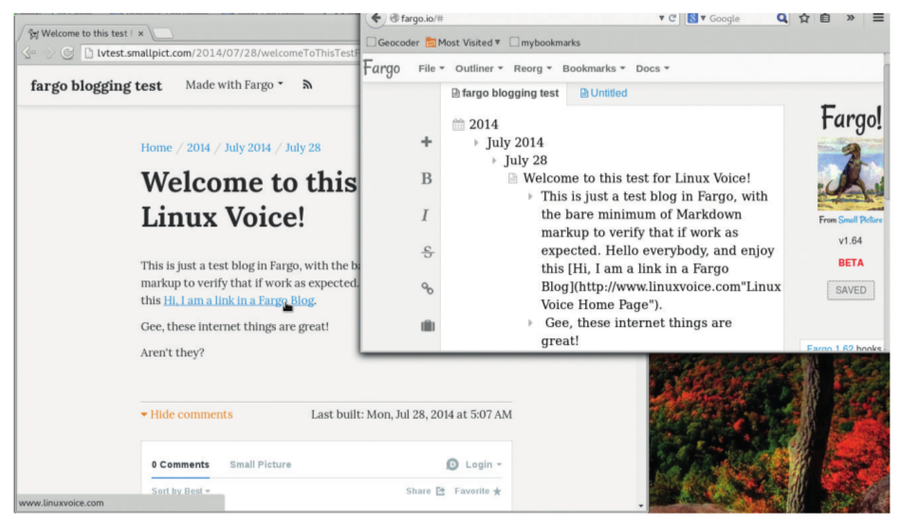Click the plus icon in Fargo sidebar
The height and width of the screenshot is (524, 900).
click(x=426, y=142)
